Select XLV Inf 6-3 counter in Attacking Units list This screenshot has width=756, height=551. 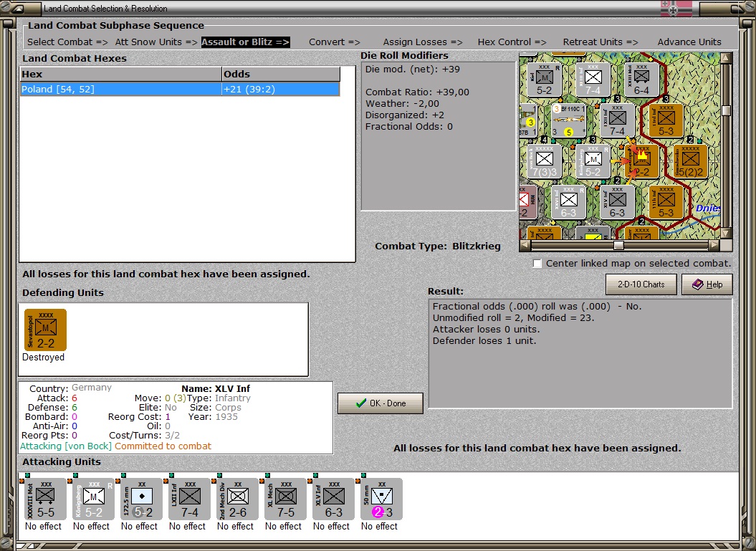(x=333, y=499)
